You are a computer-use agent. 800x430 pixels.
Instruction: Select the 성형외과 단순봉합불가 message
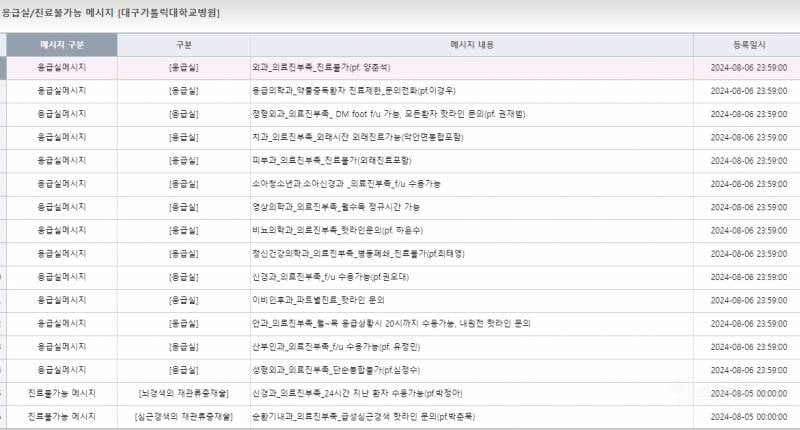pyautogui.click(x=336, y=370)
